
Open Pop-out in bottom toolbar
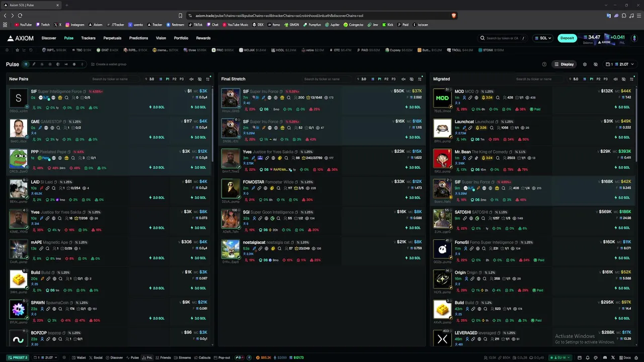click(221, 357)
